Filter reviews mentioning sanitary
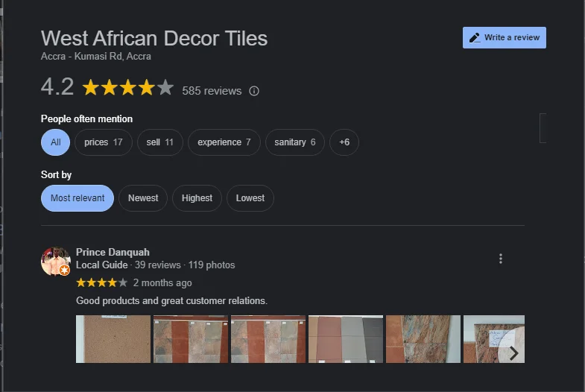585x392 pixels. [295, 142]
